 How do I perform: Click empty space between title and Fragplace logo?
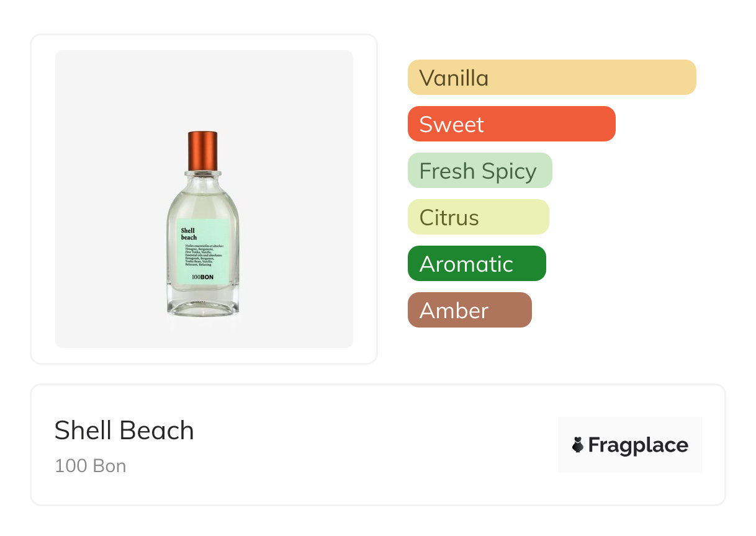372,445
